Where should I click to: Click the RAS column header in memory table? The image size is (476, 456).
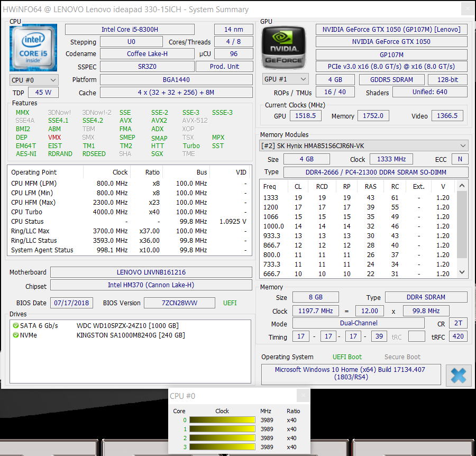[x=370, y=186]
